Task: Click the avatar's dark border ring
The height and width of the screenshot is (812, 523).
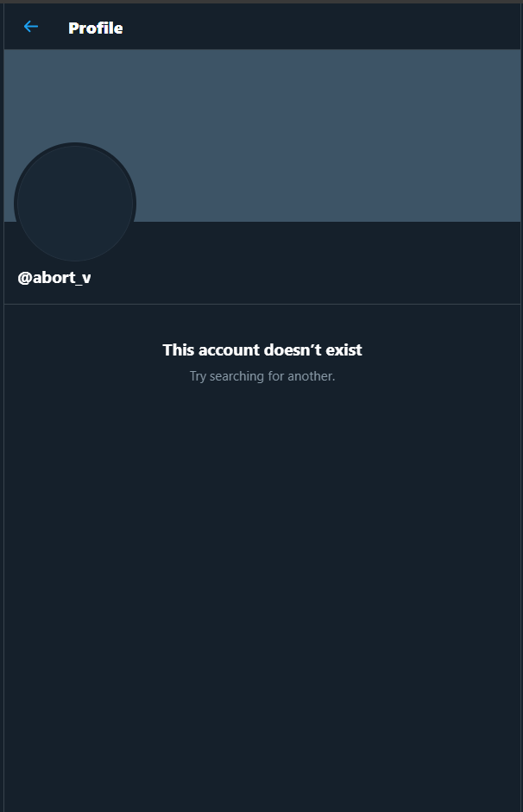Action: pos(75,144)
